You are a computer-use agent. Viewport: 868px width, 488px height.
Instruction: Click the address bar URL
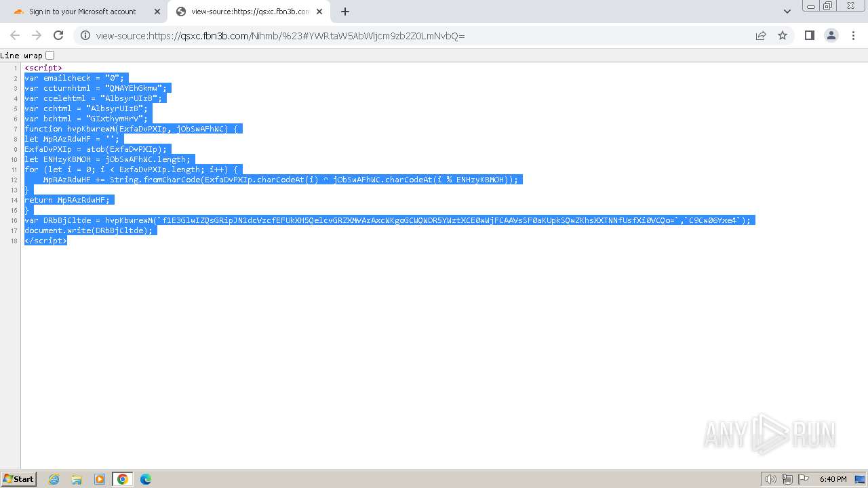pyautogui.click(x=280, y=36)
